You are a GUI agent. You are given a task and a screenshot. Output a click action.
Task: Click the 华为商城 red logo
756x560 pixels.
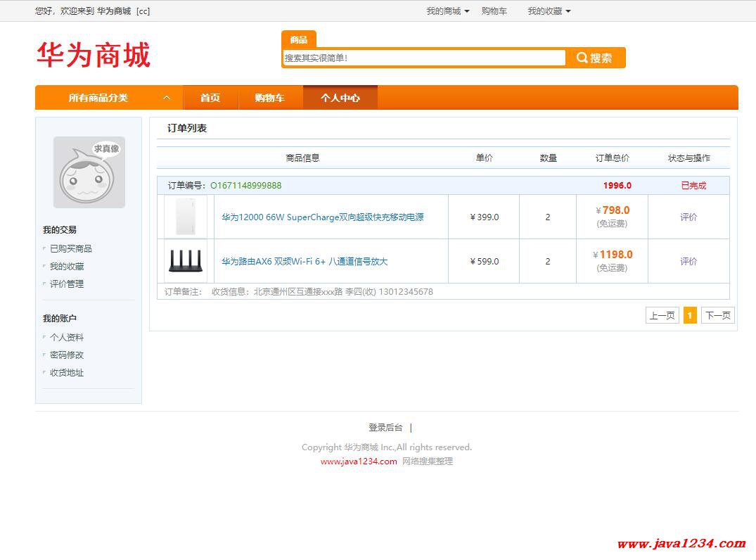[x=94, y=54]
